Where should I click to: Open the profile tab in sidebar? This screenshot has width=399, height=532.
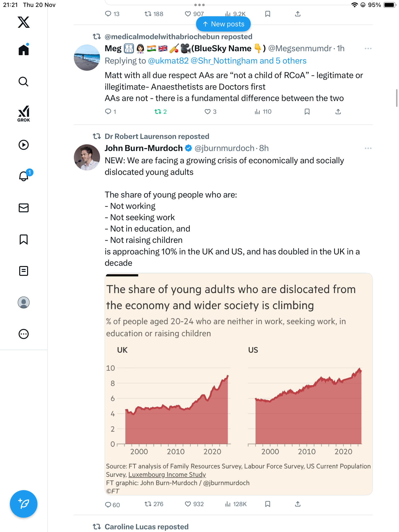[x=24, y=302]
